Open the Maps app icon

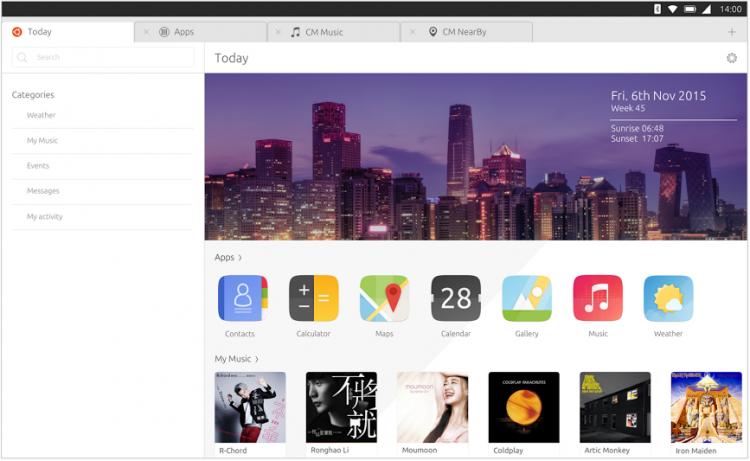pos(384,298)
